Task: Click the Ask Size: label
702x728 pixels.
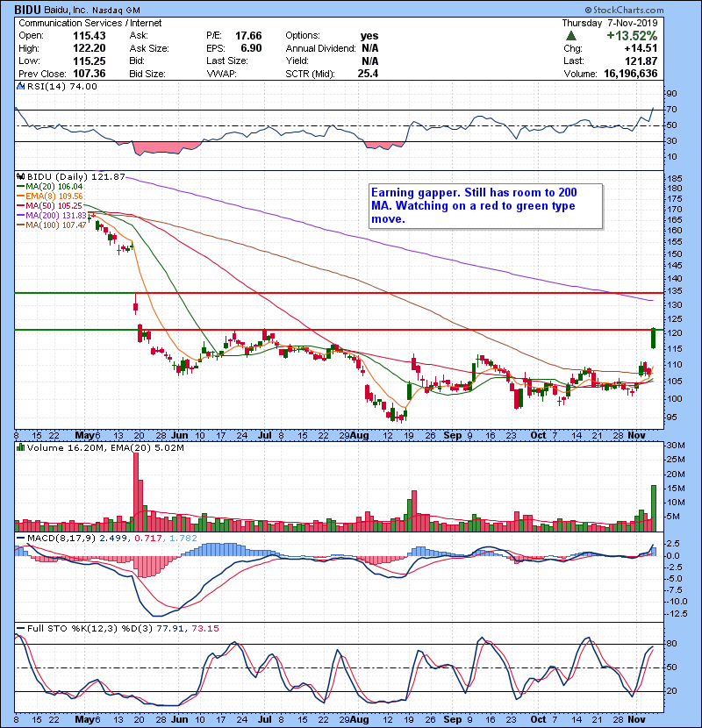Action: tap(149, 48)
